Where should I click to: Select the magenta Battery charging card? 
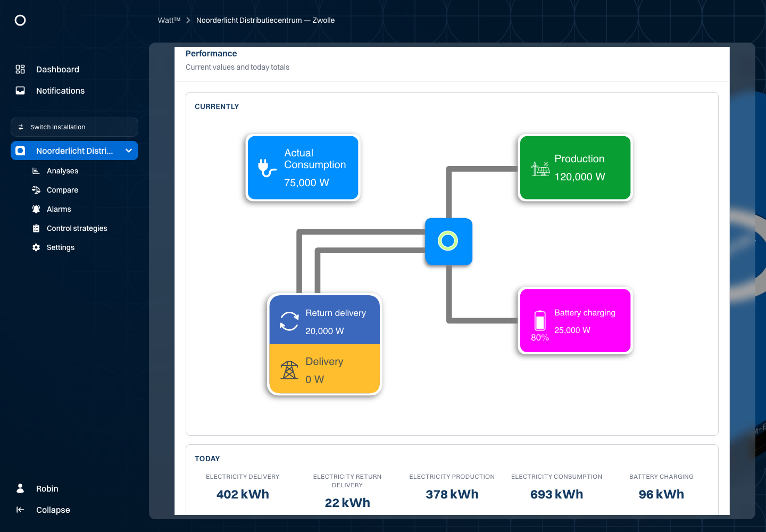pos(575,321)
